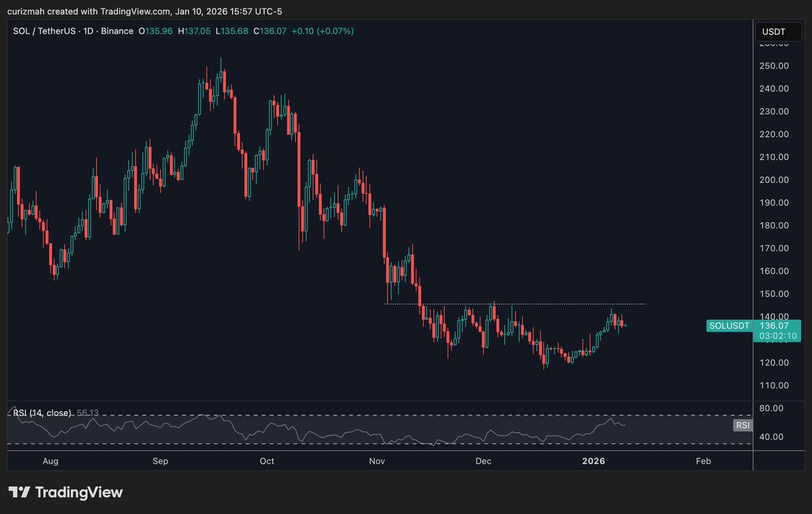Click the RSI 40.00 scale label
Image resolution: width=812 pixels, height=514 pixels.
(770, 437)
